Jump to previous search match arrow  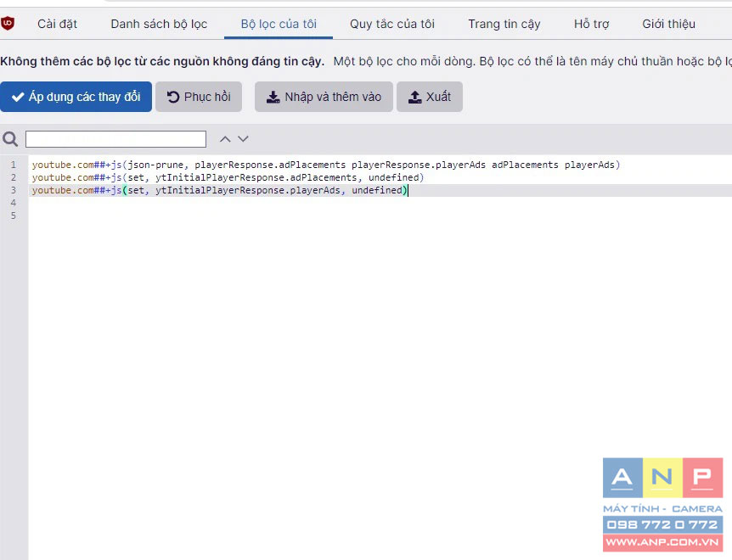click(225, 139)
